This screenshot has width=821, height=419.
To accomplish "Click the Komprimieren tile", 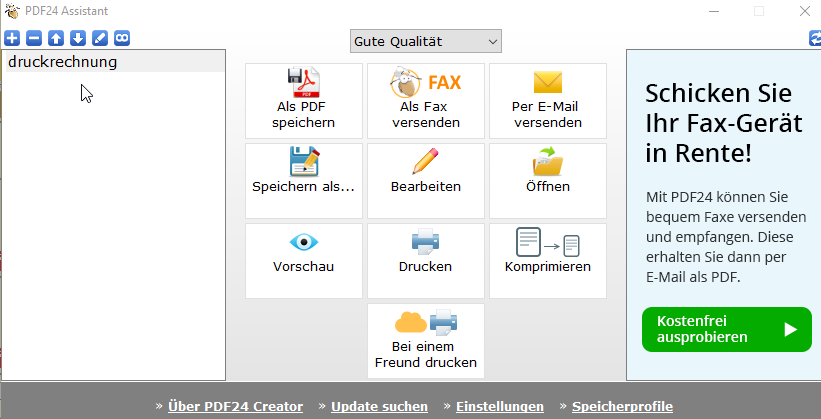I will tap(548, 261).
